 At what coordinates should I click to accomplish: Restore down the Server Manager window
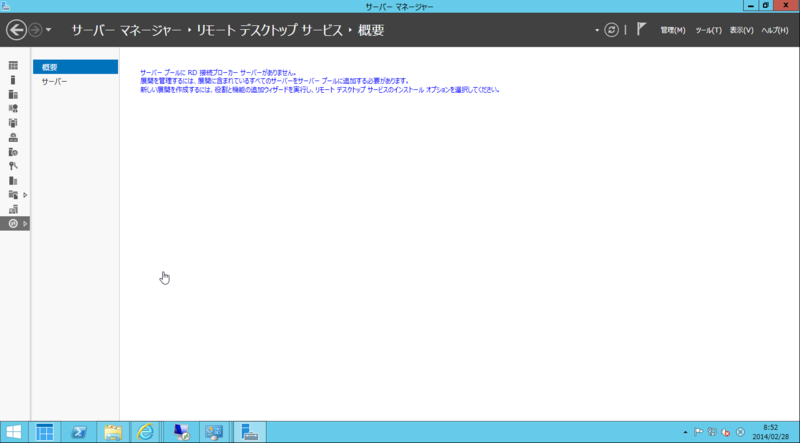(766, 6)
